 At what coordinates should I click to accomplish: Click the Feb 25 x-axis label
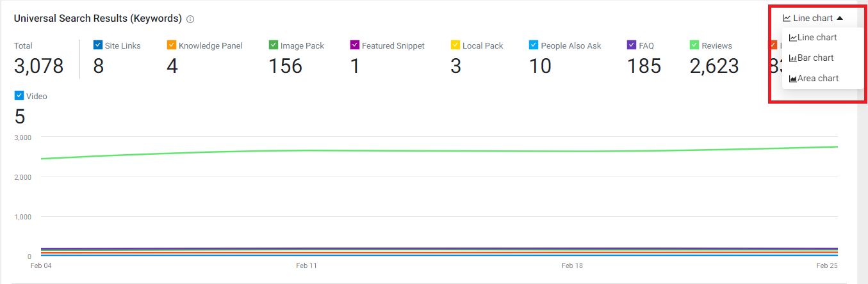(828, 265)
